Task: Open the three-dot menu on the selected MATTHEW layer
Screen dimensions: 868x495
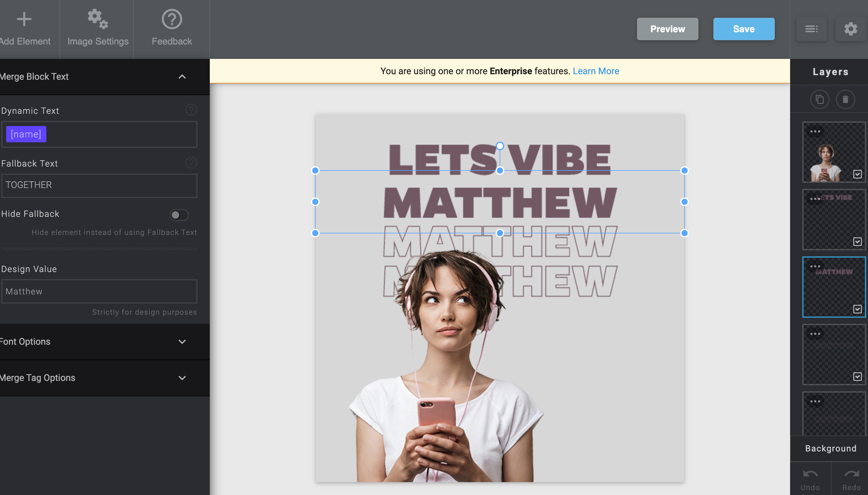Action: pos(815,266)
